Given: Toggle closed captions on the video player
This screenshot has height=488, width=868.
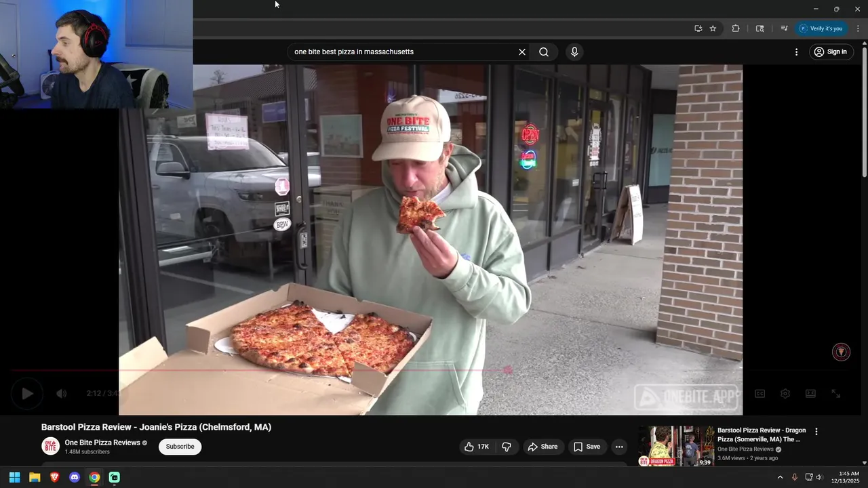Looking at the screenshot, I should coord(760,393).
